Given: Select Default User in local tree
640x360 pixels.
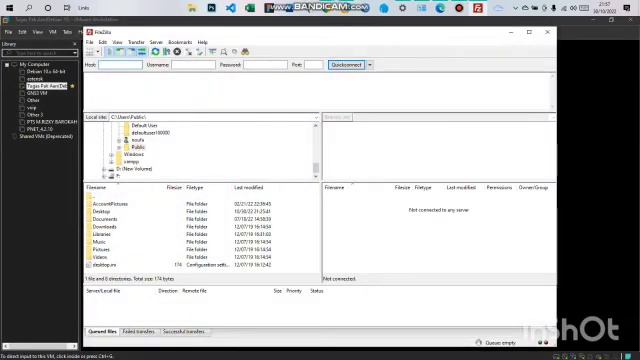Looking at the screenshot, I should (x=144, y=126).
